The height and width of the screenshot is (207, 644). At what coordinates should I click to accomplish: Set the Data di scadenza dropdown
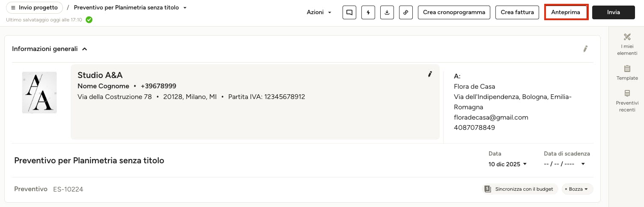(564, 164)
